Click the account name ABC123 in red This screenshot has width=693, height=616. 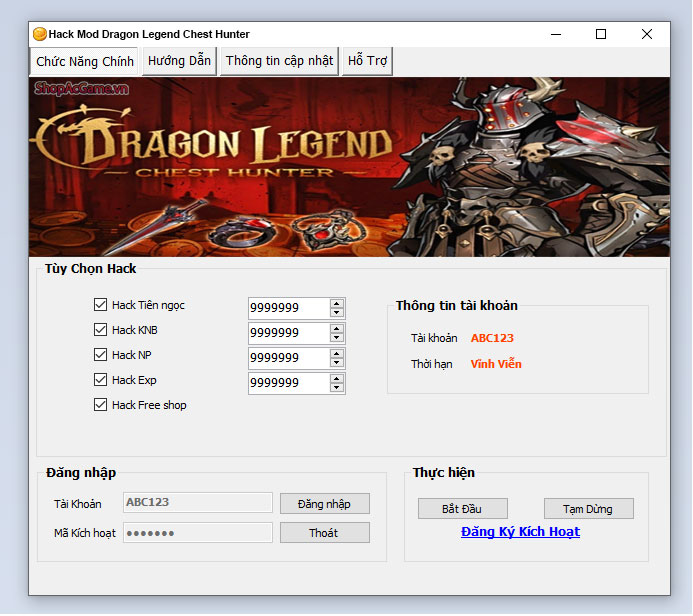(492, 338)
